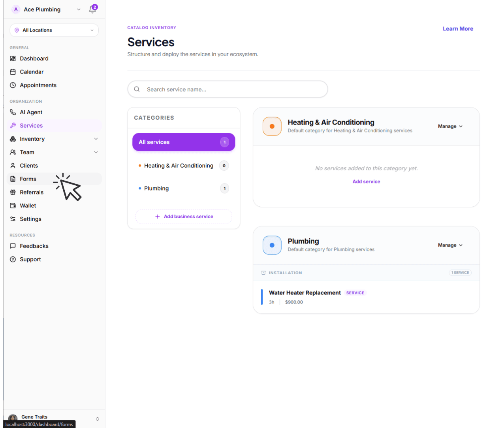Click the Feedbacks speech bubble icon

[x=13, y=246]
